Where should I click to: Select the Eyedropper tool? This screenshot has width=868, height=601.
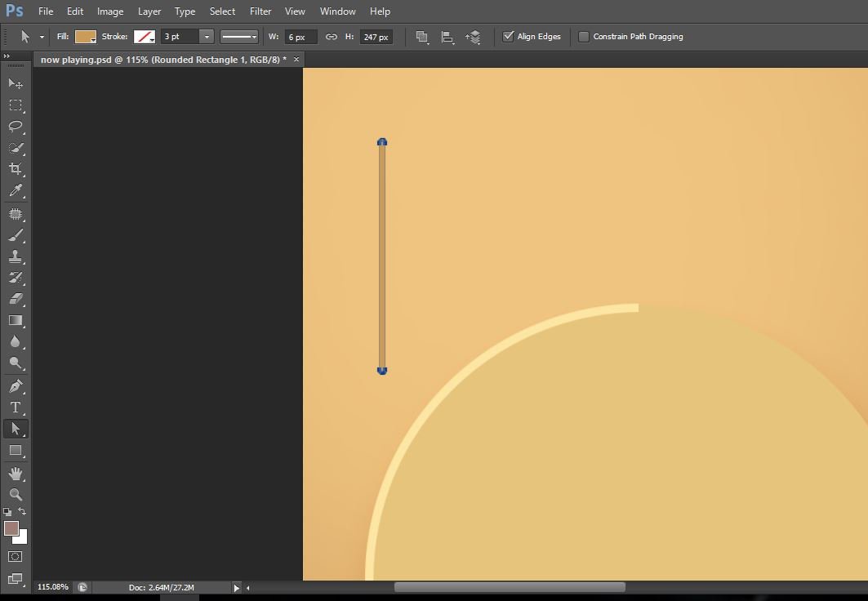16,190
